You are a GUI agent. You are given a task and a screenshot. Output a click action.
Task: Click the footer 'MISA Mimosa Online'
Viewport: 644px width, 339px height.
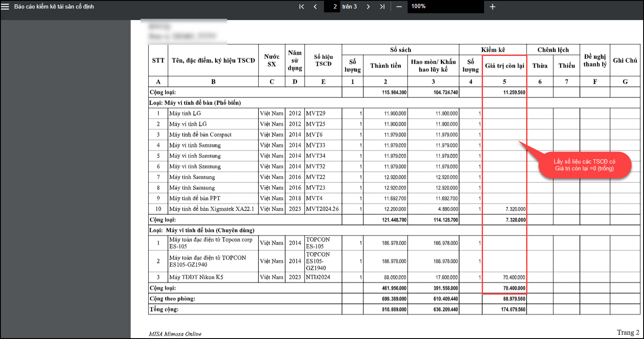[175, 334]
